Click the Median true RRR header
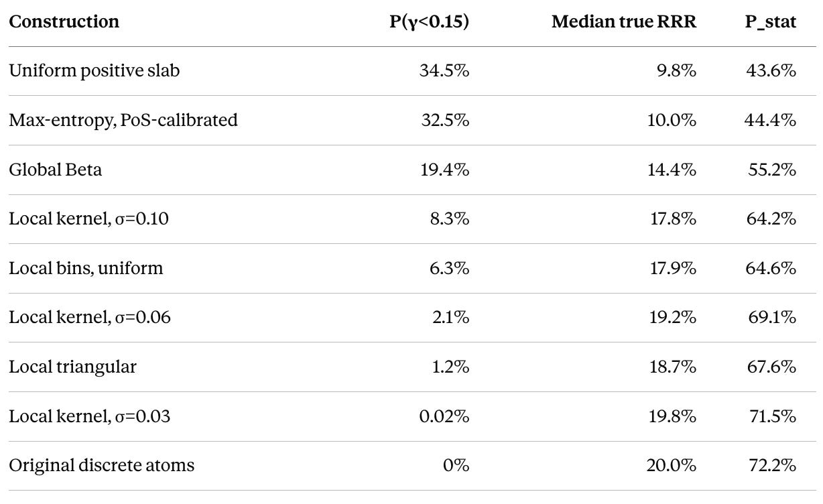 point(624,21)
